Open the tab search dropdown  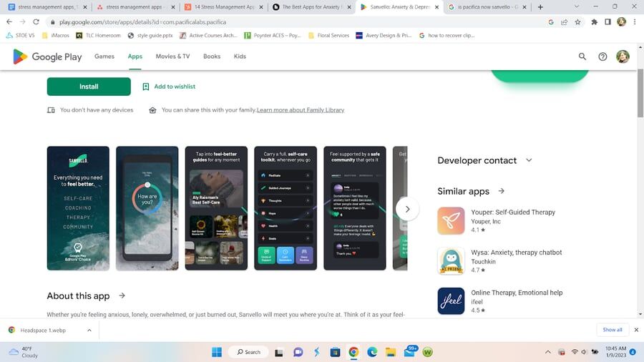click(x=576, y=7)
